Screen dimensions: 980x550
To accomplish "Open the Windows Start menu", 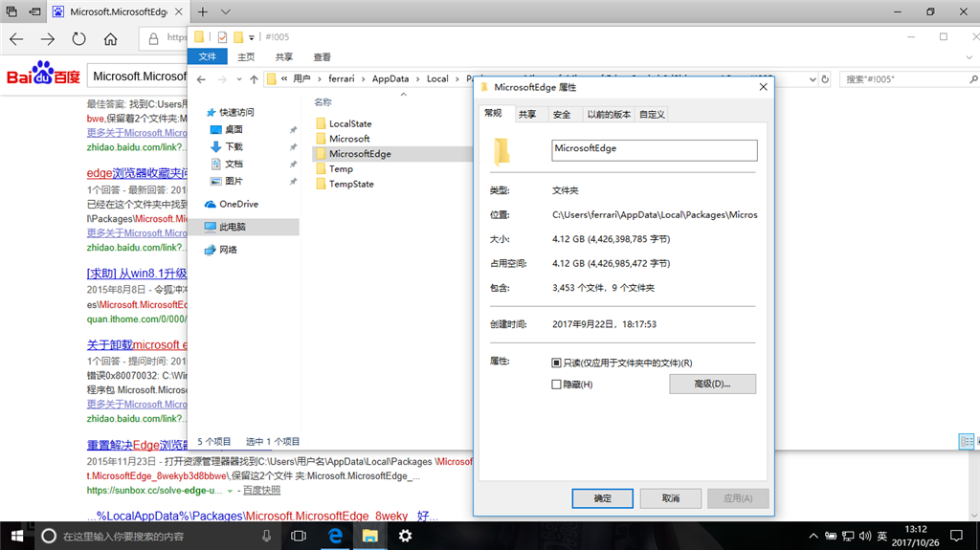I will [17, 537].
